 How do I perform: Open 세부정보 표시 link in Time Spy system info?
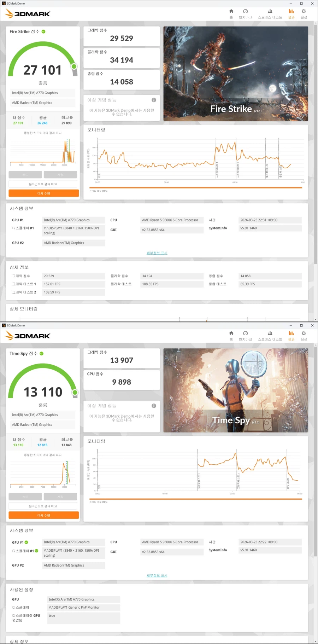157,575
